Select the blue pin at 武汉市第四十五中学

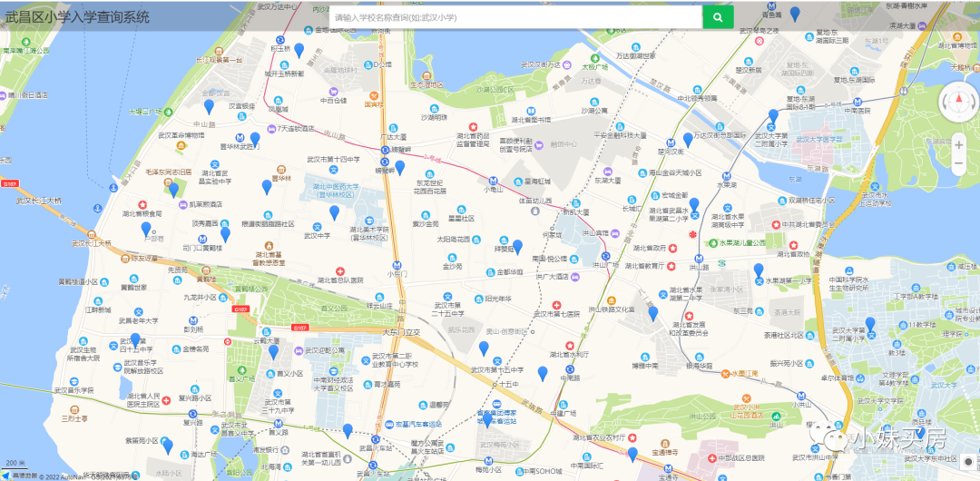pyautogui.click(x=135, y=340)
